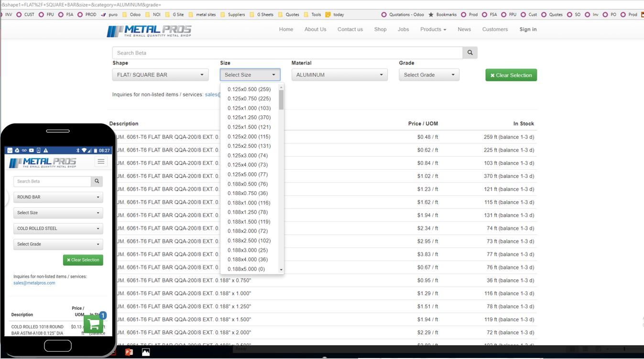The image size is (644, 359).
Task: Collapse the Select Size dropdown
Action: (x=250, y=75)
